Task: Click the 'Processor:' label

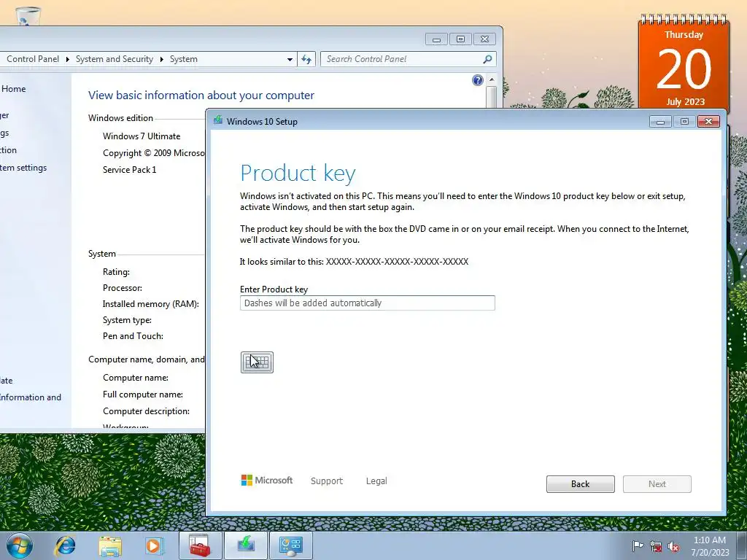Action: [x=123, y=287]
